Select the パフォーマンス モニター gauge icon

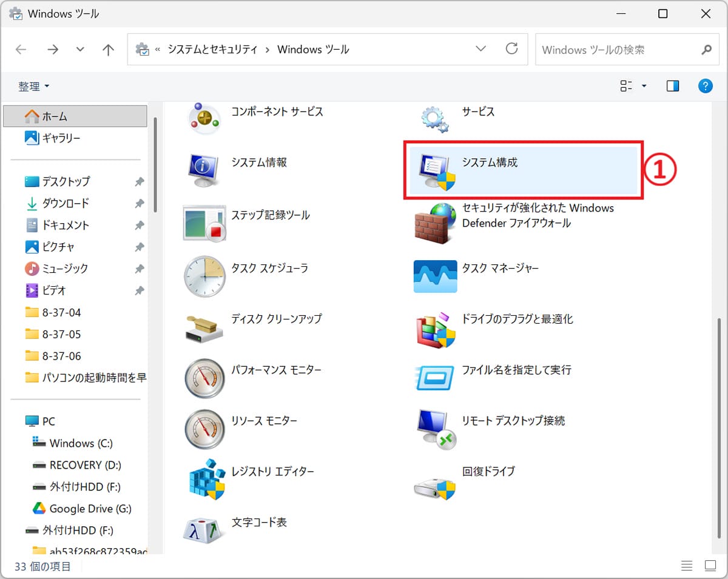pos(204,378)
